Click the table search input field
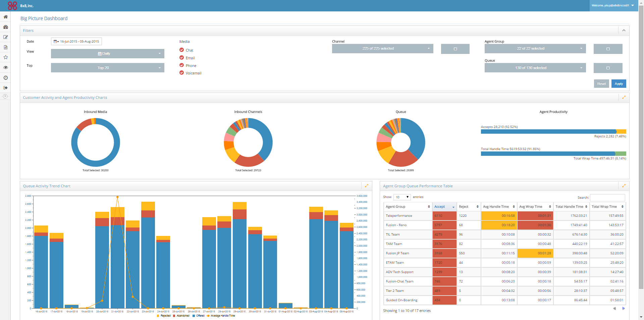The width and height of the screenshot is (644, 320). click(x=607, y=197)
